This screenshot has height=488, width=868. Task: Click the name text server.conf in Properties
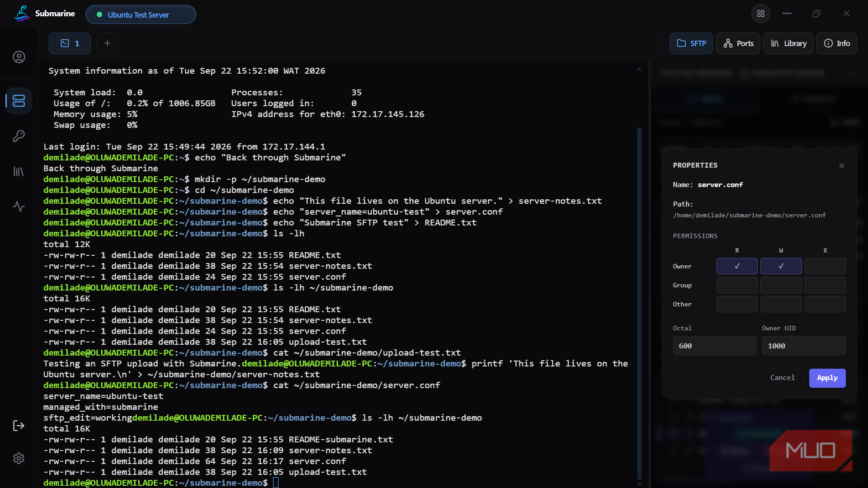[x=720, y=184]
